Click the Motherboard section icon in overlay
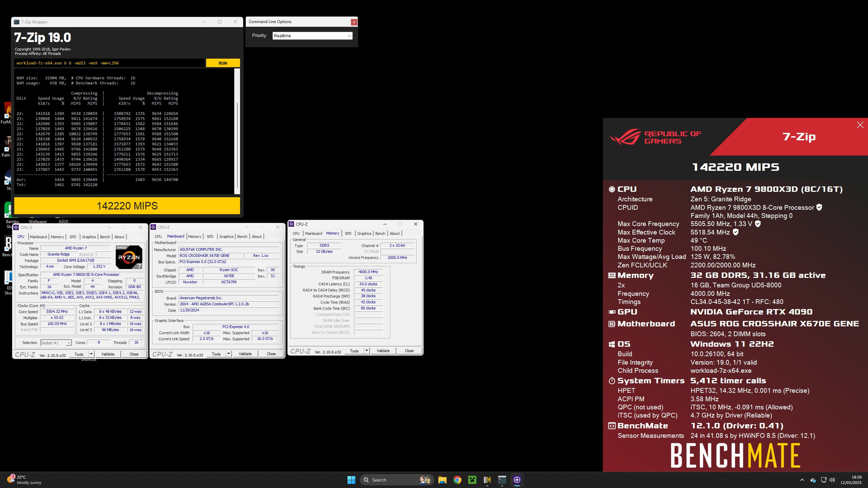Screen dimensions: 868x488 pos(612,324)
